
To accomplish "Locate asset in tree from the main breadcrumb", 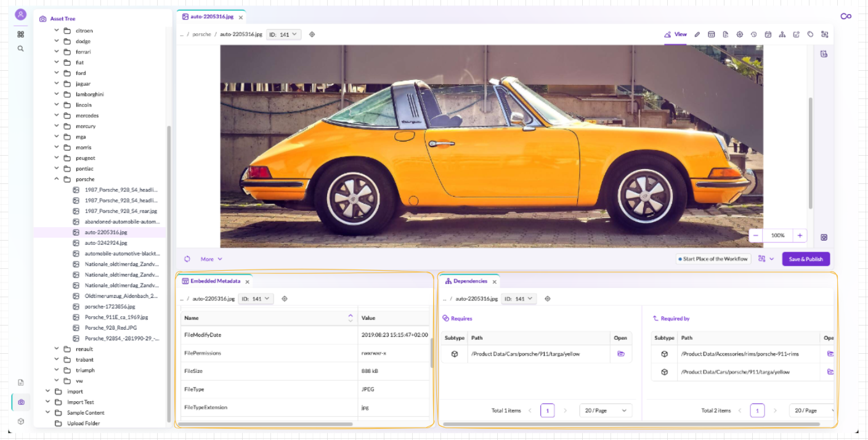I will pos(312,34).
